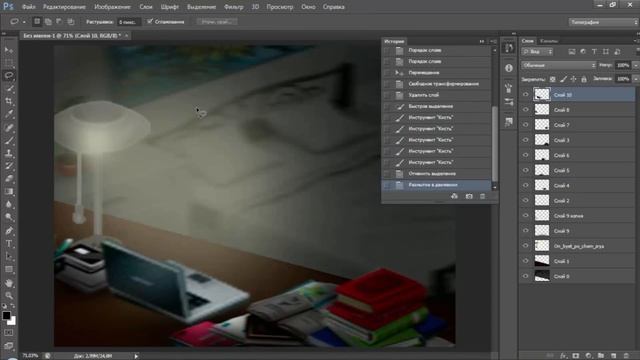Select the Dodge tool
Viewport: 640px width, 360px height.
[x=9, y=217]
